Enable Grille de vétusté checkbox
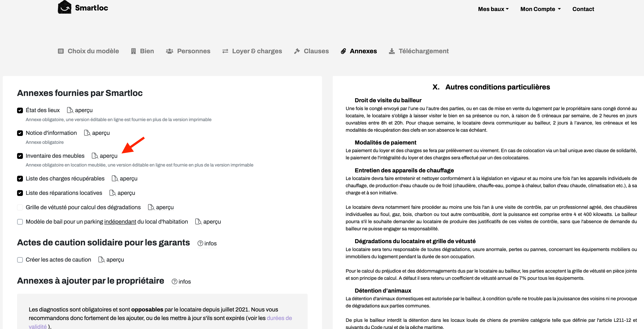The height and width of the screenshot is (329, 644). (x=20, y=207)
